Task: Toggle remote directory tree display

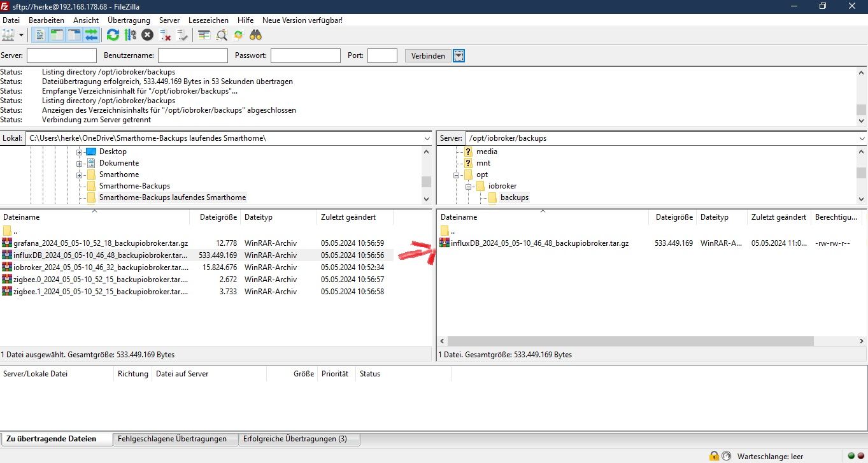Action: click(75, 35)
